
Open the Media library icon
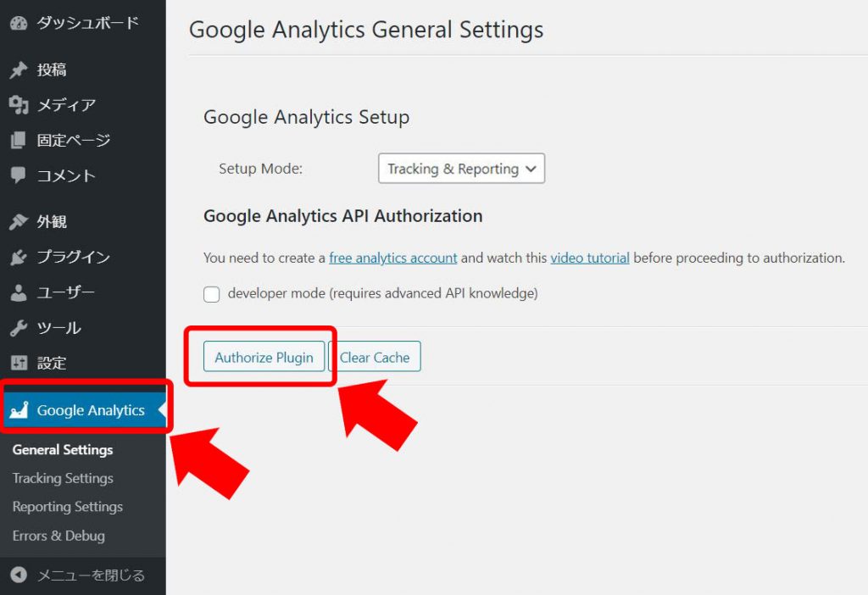(x=19, y=104)
